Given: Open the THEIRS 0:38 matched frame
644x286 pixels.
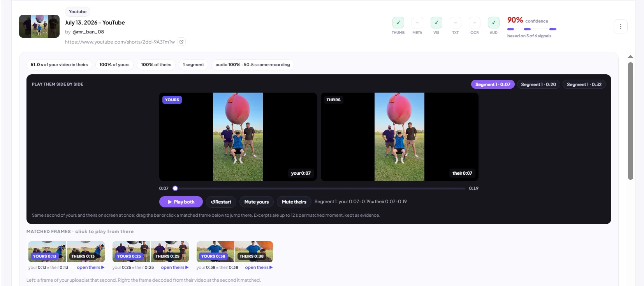Looking at the screenshot, I should [254, 252].
